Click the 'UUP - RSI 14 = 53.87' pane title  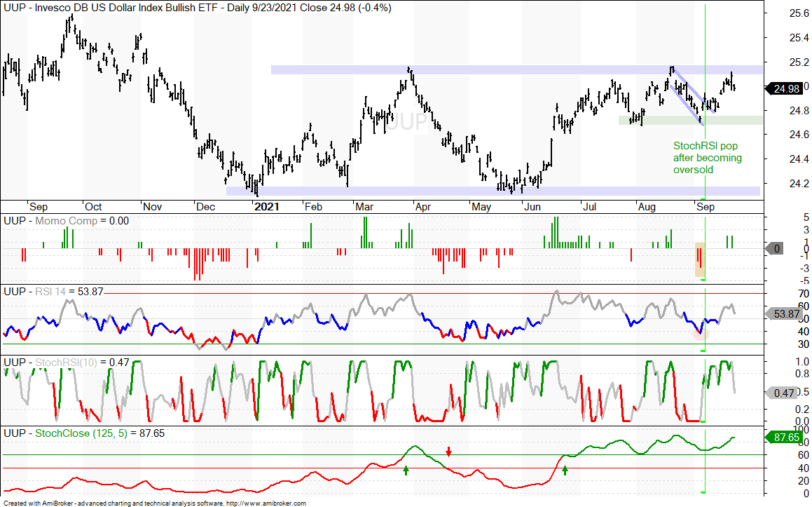tap(53, 291)
